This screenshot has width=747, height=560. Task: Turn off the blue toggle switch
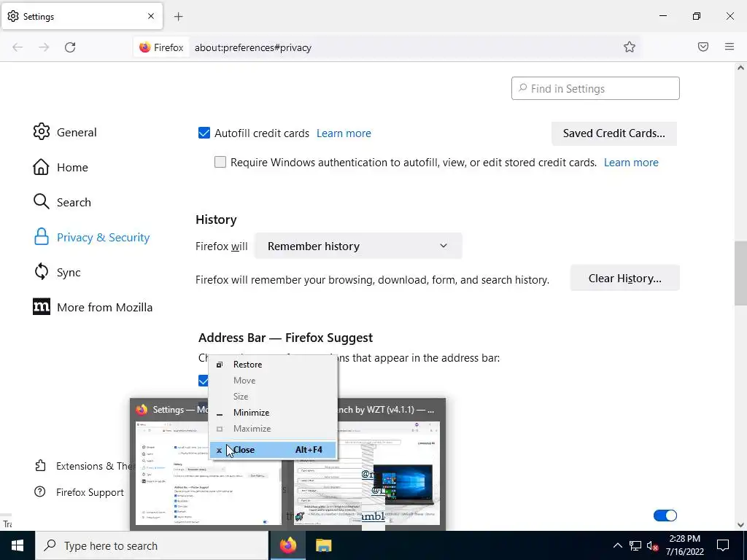click(x=665, y=516)
